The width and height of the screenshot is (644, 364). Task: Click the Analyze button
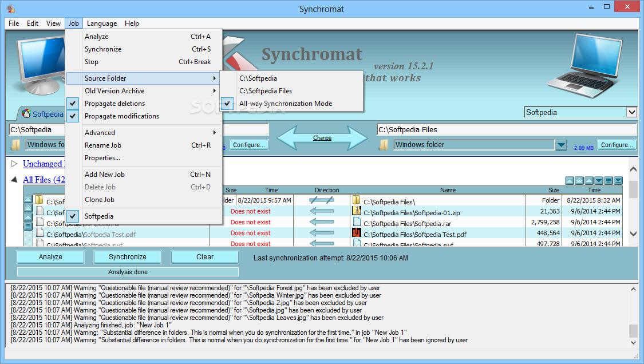coord(50,257)
